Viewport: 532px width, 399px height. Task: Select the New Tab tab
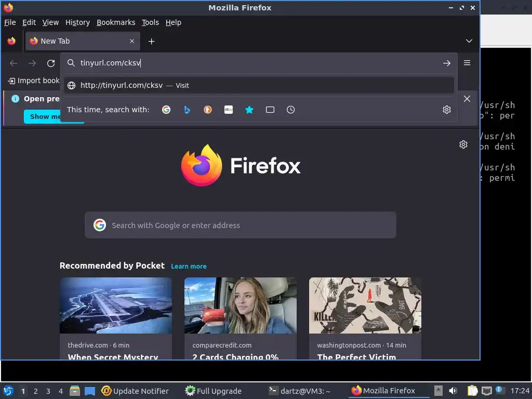point(83,41)
